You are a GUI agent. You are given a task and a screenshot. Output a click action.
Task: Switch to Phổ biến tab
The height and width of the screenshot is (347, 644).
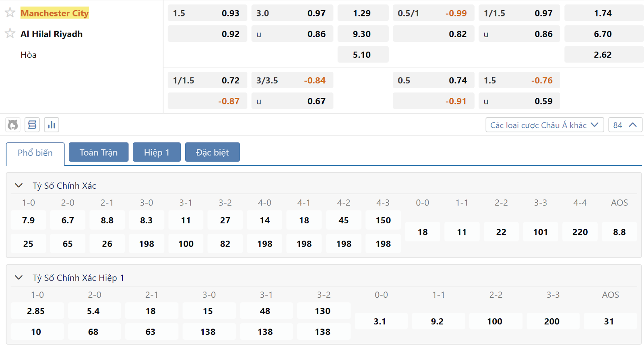(x=35, y=153)
